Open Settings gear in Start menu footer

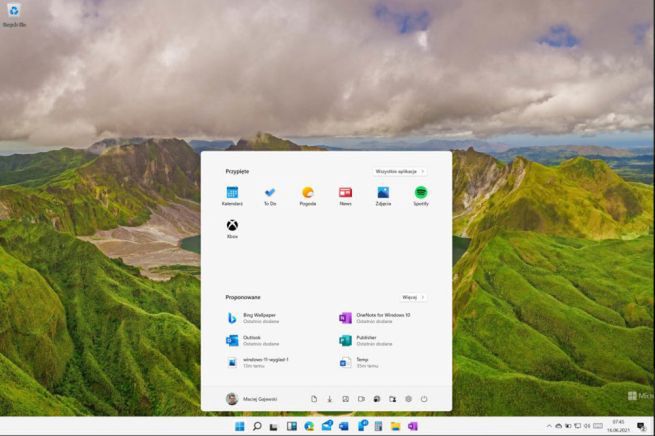pos(409,399)
